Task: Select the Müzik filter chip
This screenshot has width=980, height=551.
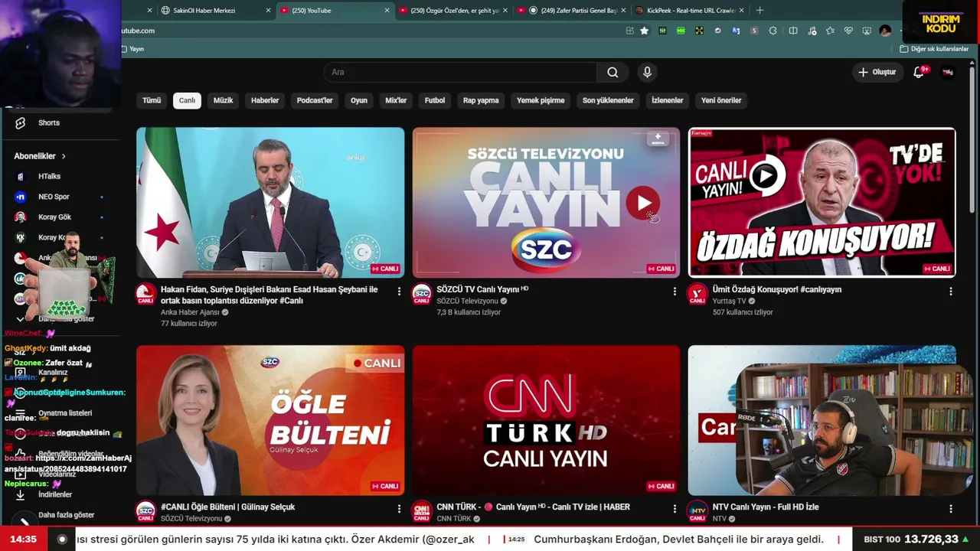Action: (x=223, y=100)
